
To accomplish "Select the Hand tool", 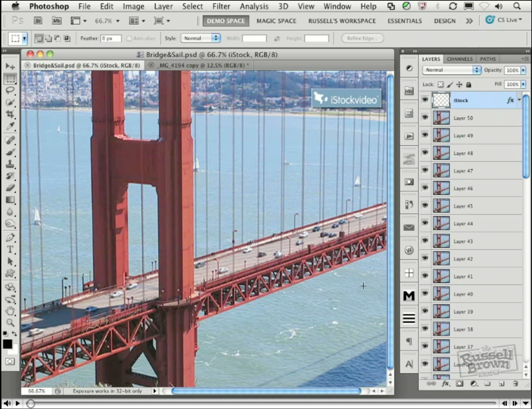I will click(10, 310).
